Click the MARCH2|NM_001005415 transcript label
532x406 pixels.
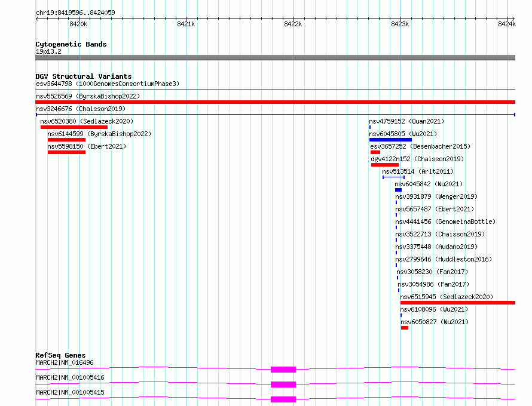[70, 392]
